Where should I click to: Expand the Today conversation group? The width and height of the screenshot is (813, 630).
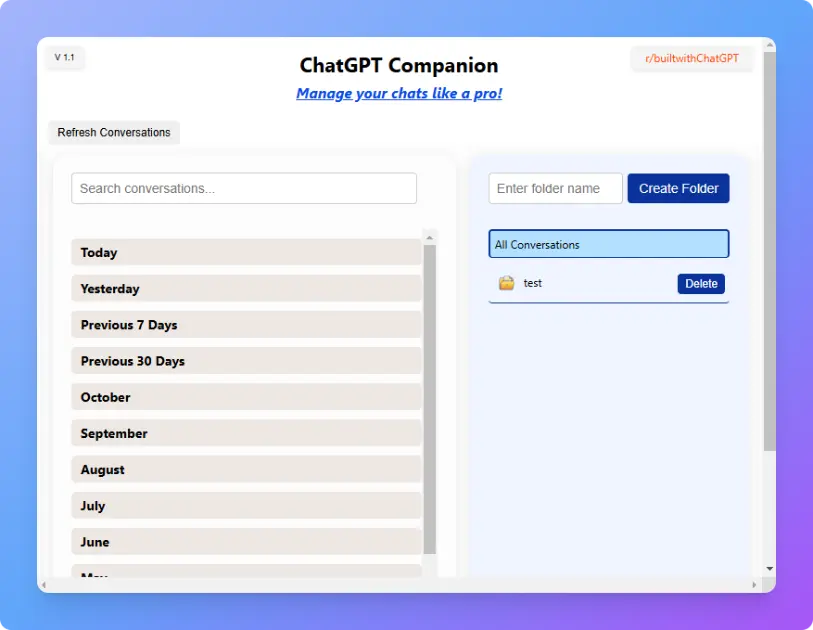point(246,253)
